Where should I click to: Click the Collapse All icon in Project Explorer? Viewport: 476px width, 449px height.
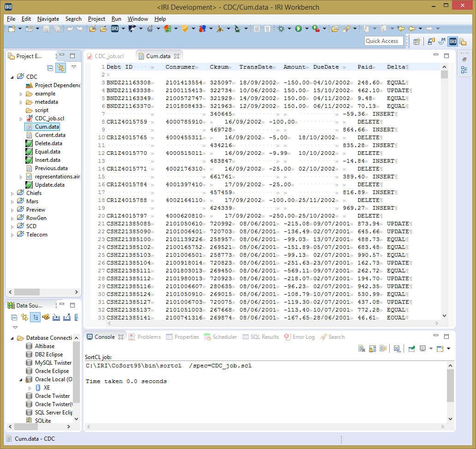coord(50,68)
